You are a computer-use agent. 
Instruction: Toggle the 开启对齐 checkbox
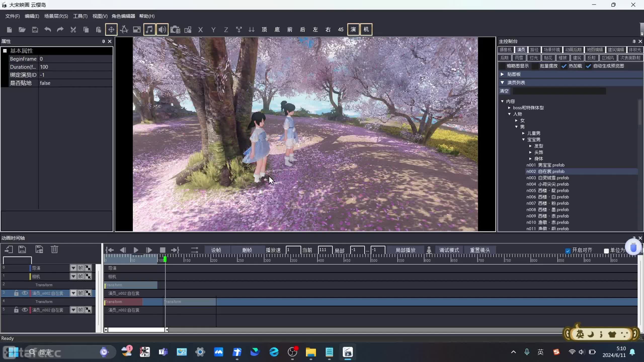tap(568, 251)
